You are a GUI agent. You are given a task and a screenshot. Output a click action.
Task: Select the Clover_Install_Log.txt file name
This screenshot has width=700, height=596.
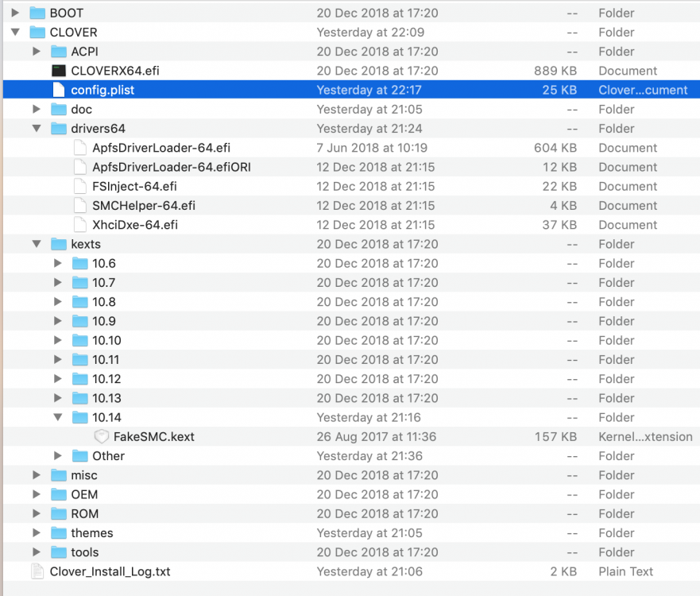pyautogui.click(x=110, y=571)
